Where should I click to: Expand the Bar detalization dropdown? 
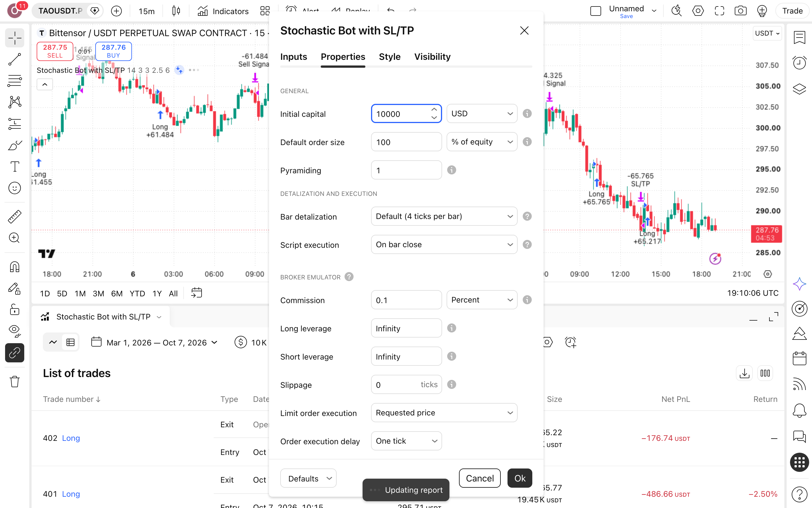(x=444, y=216)
